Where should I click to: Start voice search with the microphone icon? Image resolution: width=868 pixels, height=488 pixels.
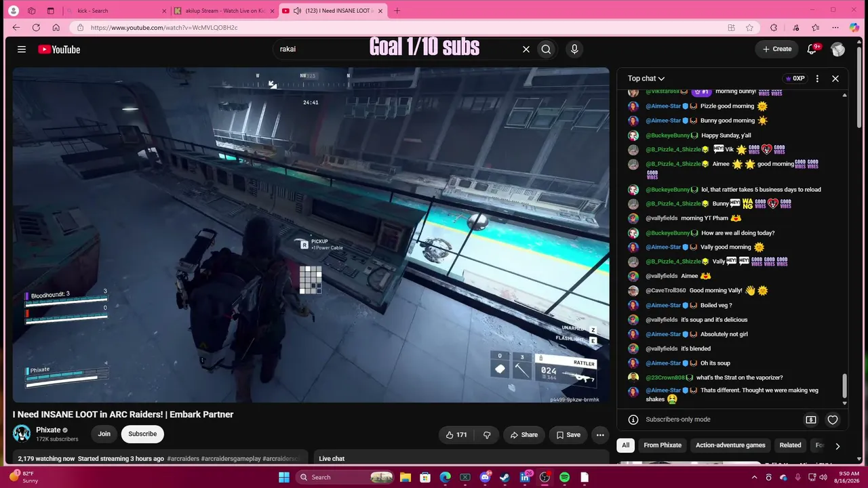(574, 49)
